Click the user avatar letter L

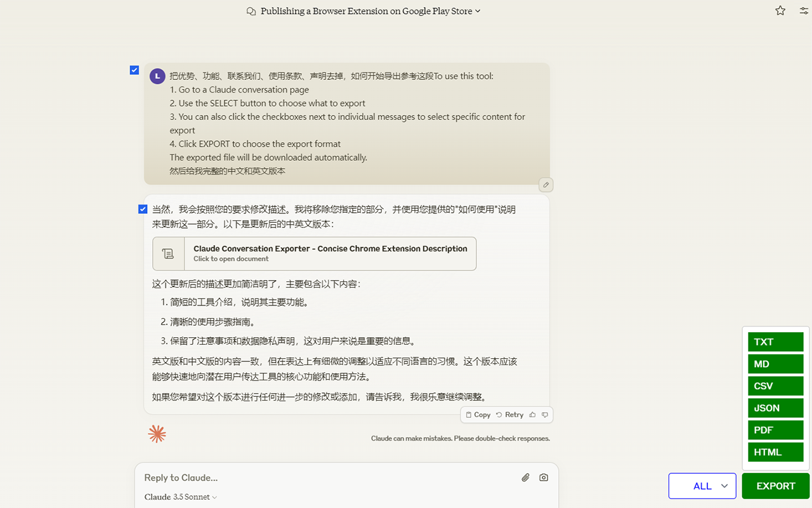click(157, 77)
